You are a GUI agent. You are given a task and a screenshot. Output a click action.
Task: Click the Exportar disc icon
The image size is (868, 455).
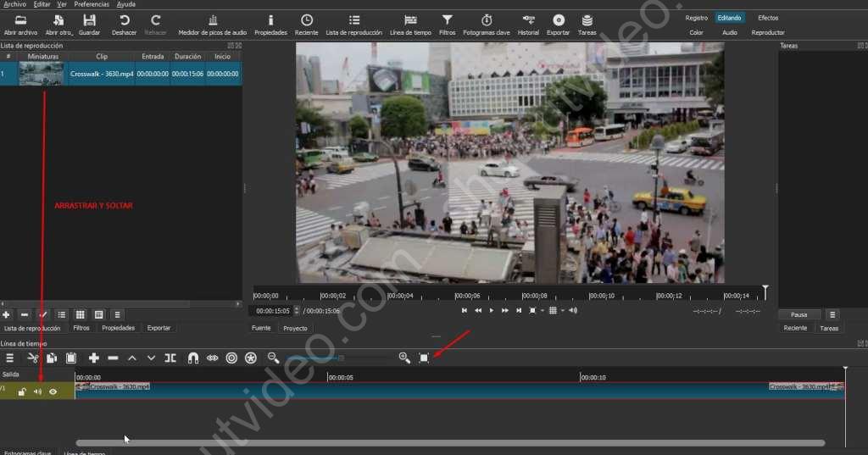[558, 25]
